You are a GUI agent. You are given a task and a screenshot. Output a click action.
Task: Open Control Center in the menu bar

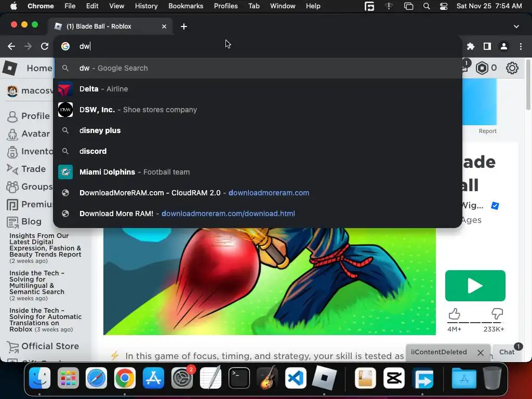coord(444,6)
